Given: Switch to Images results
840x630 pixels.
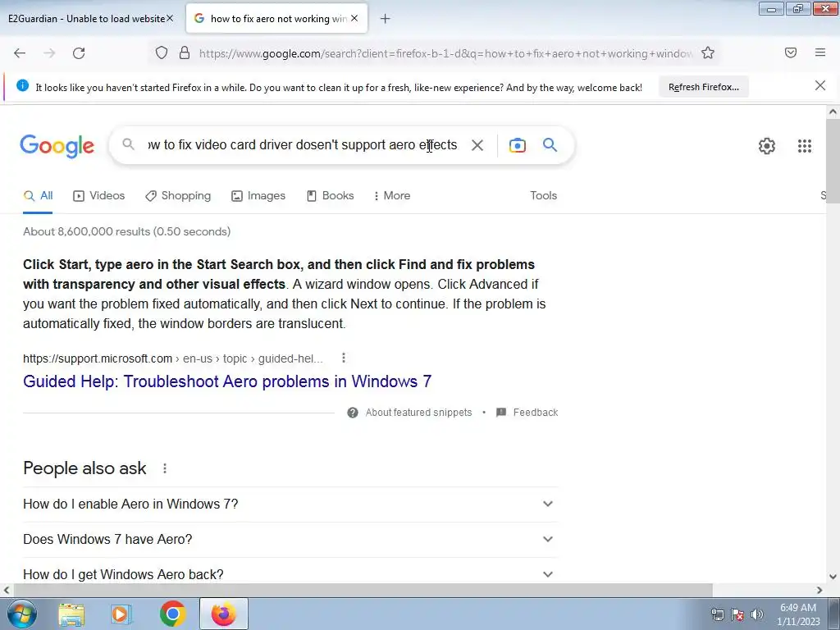Looking at the screenshot, I should click(x=258, y=196).
